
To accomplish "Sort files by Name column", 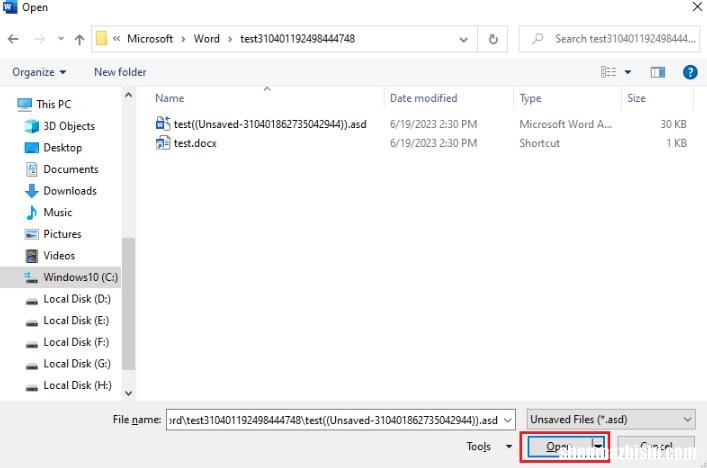I will (x=170, y=98).
